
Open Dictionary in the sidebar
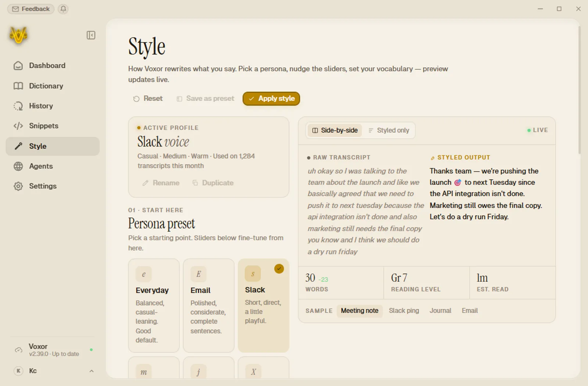click(53, 86)
